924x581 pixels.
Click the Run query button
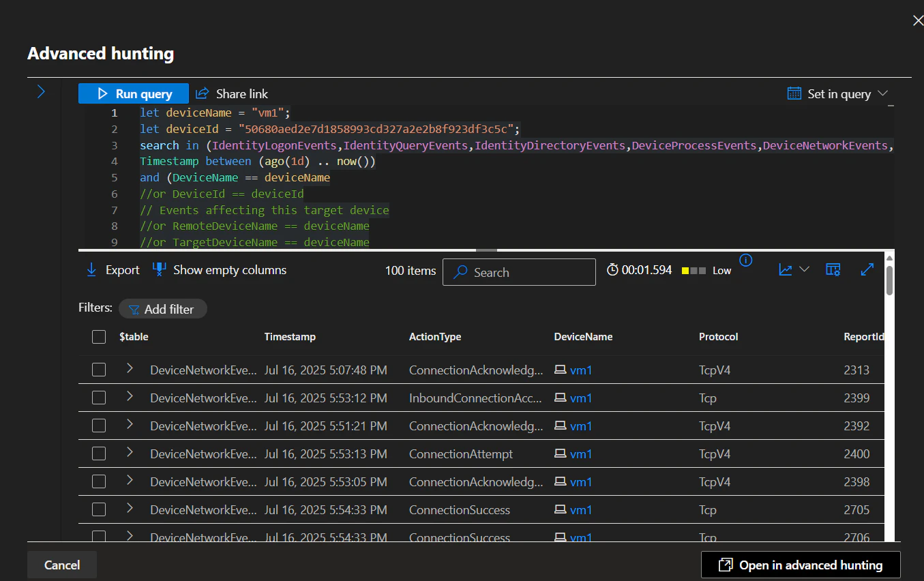coord(134,94)
